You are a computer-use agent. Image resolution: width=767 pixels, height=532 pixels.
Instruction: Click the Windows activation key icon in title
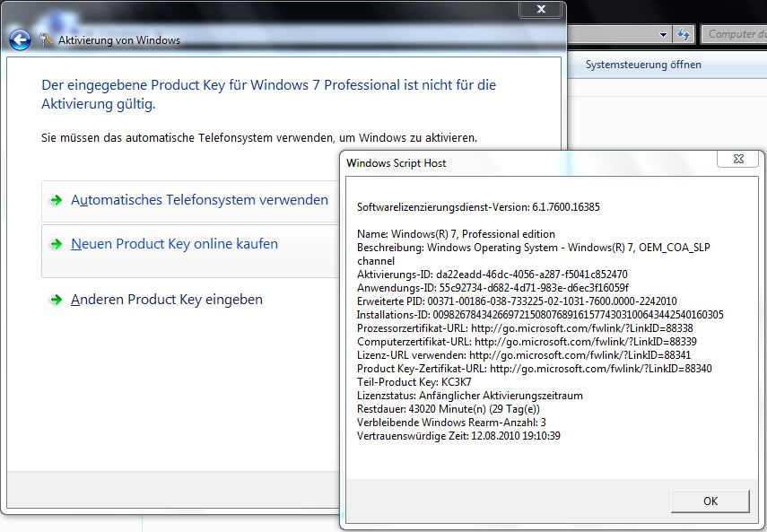click(47, 39)
